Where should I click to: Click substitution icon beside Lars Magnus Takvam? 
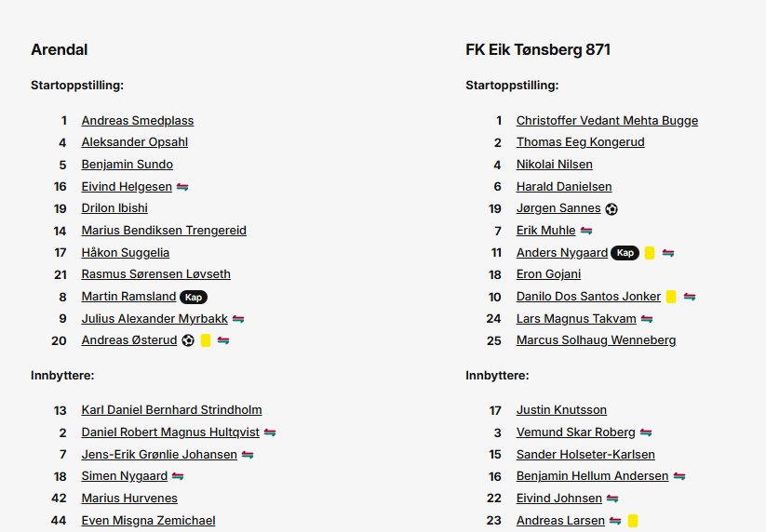click(x=647, y=319)
